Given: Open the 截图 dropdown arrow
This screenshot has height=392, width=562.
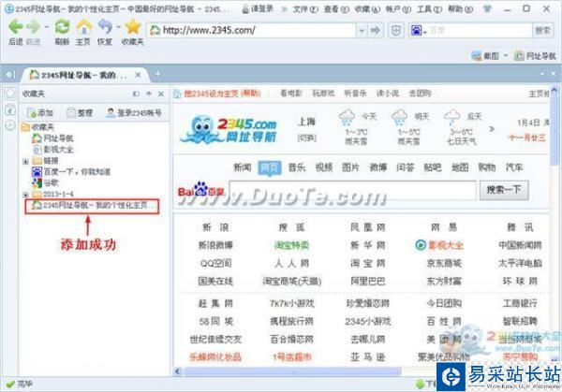Looking at the screenshot, I should pyautogui.click(x=506, y=56).
